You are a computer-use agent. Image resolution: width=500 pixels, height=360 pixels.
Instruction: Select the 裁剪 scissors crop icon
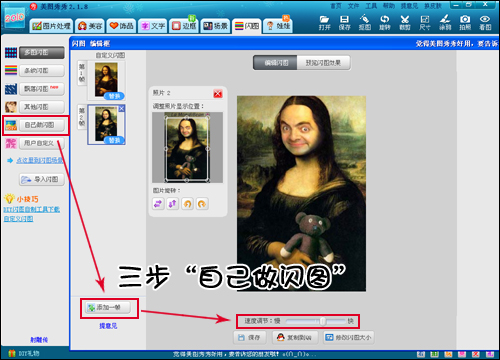(405, 23)
